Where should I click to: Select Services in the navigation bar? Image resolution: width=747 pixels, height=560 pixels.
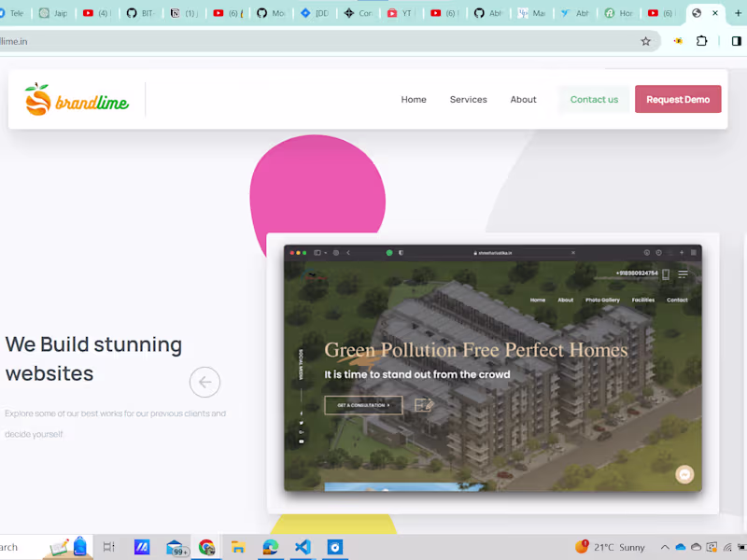(x=468, y=99)
